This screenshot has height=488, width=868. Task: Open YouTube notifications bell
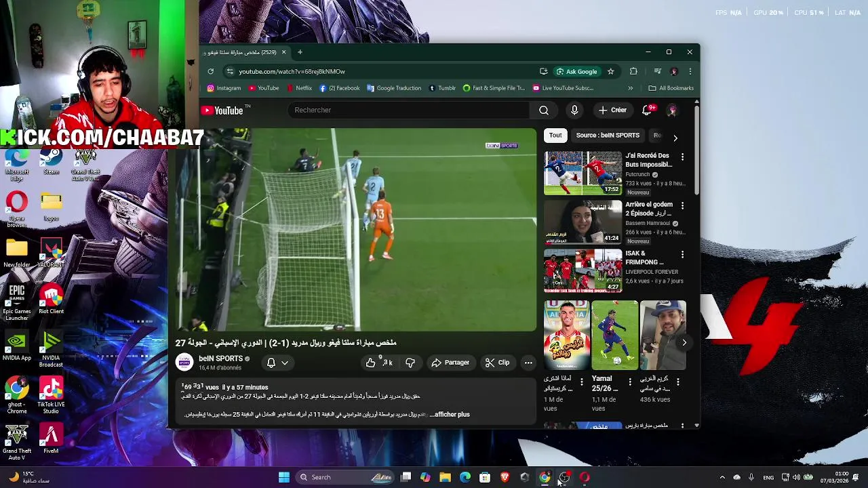[647, 110]
